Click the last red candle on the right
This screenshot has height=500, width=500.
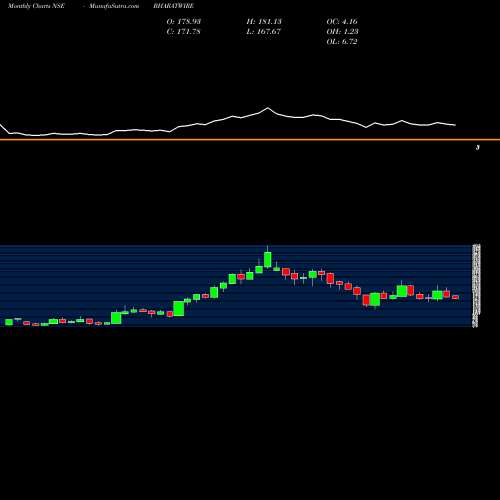coord(455,297)
